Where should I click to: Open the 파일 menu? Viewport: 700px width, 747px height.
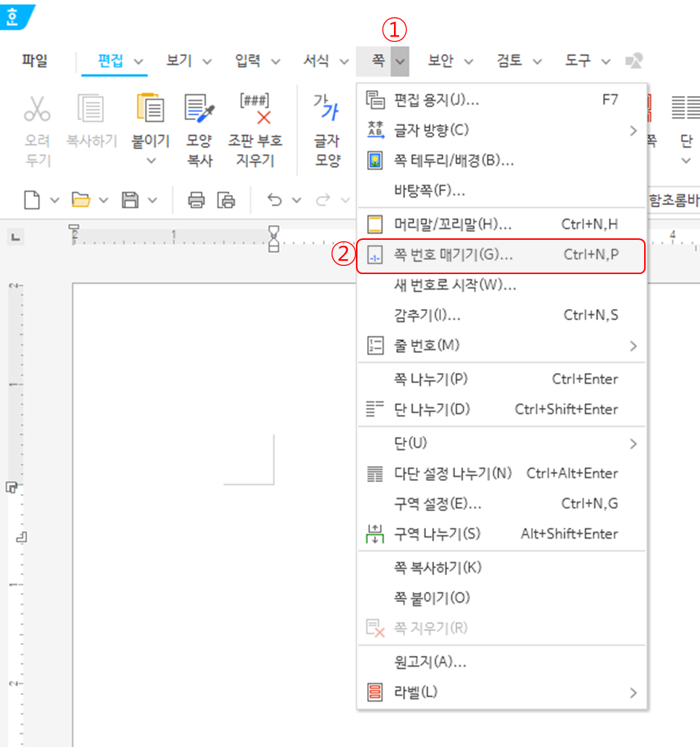35,61
